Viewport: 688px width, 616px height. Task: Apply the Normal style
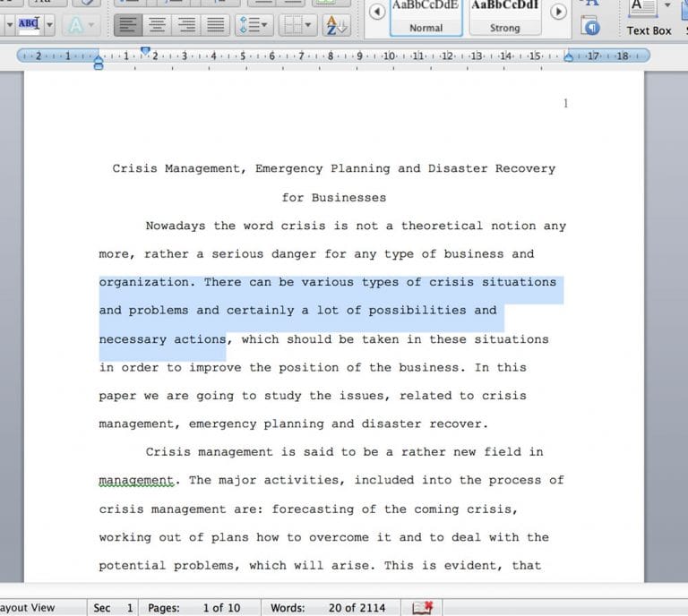tap(426, 18)
